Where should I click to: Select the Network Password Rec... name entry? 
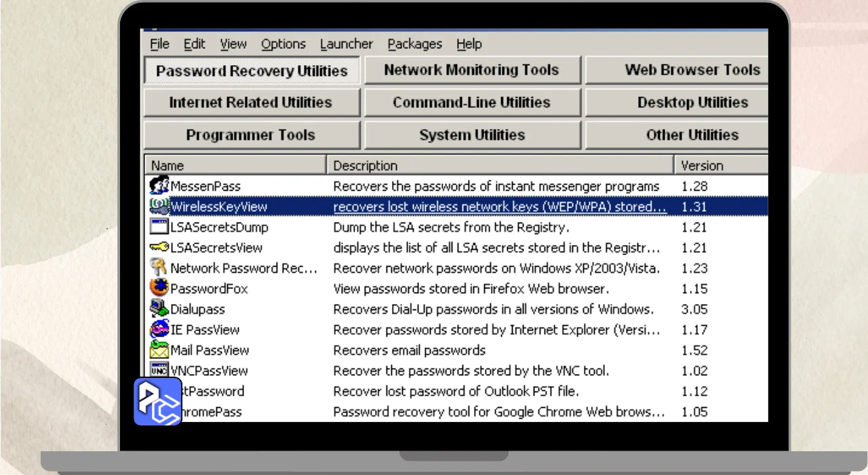[x=244, y=267]
